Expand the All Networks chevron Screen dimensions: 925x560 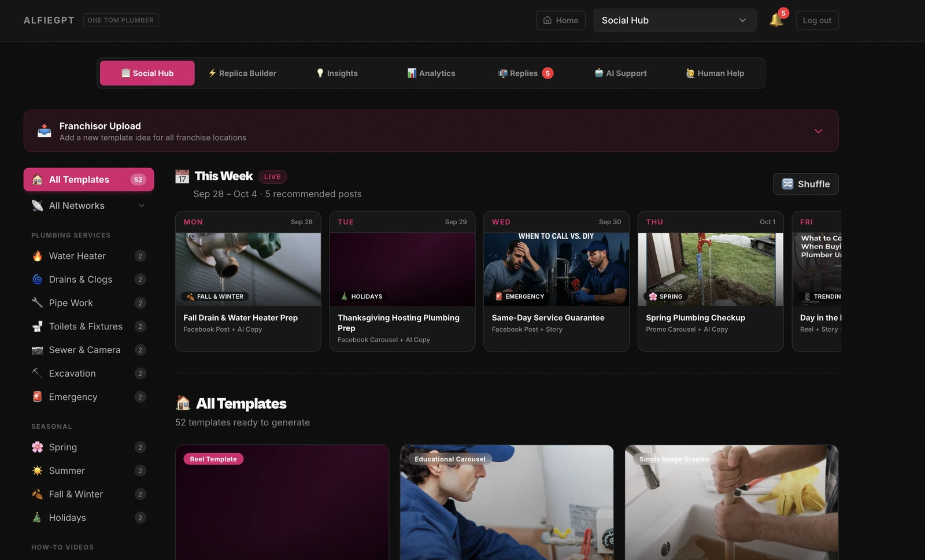click(142, 206)
